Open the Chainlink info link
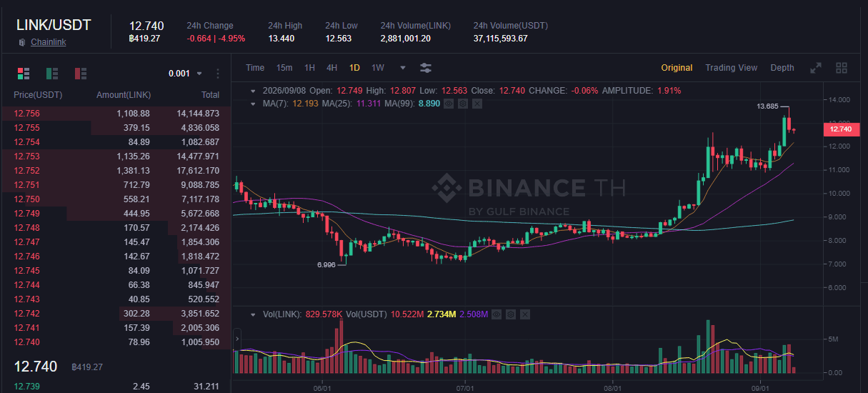The height and width of the screenshot is (393, 868). click(x=48, y=42)
